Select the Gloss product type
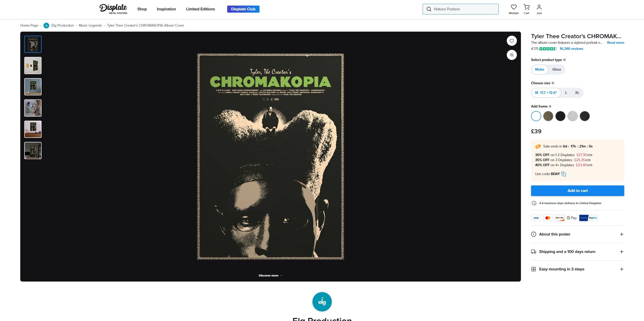 click(556, 70)
